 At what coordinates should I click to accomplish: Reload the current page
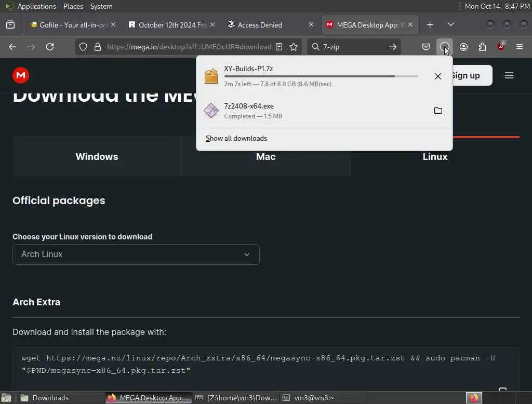tap(50, 47)
